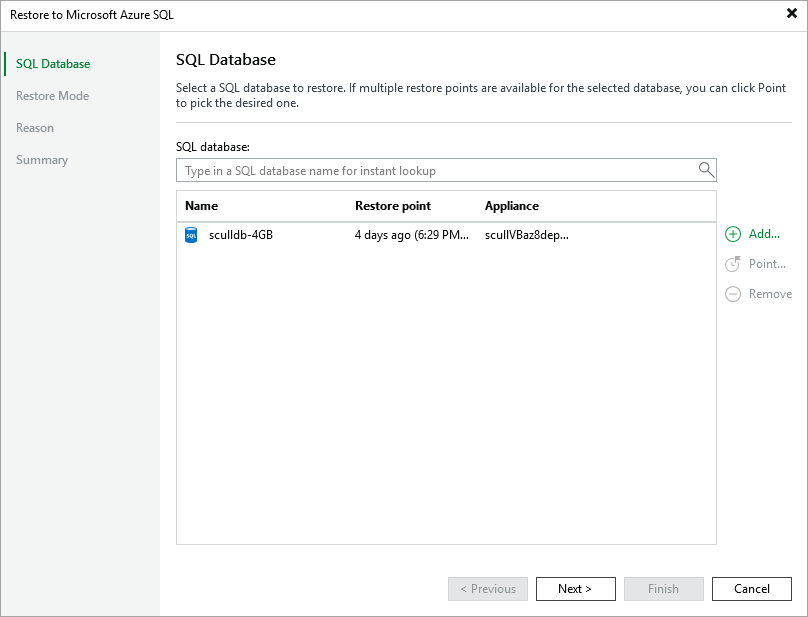
Task: Click the '4 days ago (6:29 PM...' restore point cell
Action: point(412,235)
